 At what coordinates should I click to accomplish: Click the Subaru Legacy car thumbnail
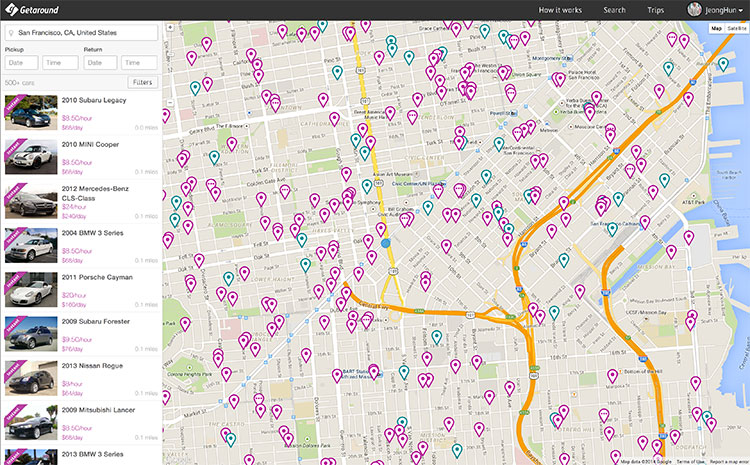31,112
